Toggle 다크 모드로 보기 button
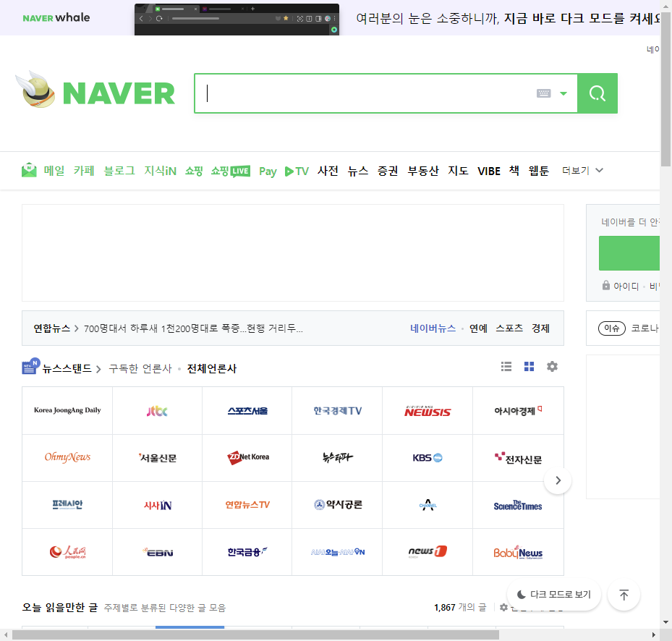Image resolution: width=672 pixels, height=641 pixels. coord(554,595)
